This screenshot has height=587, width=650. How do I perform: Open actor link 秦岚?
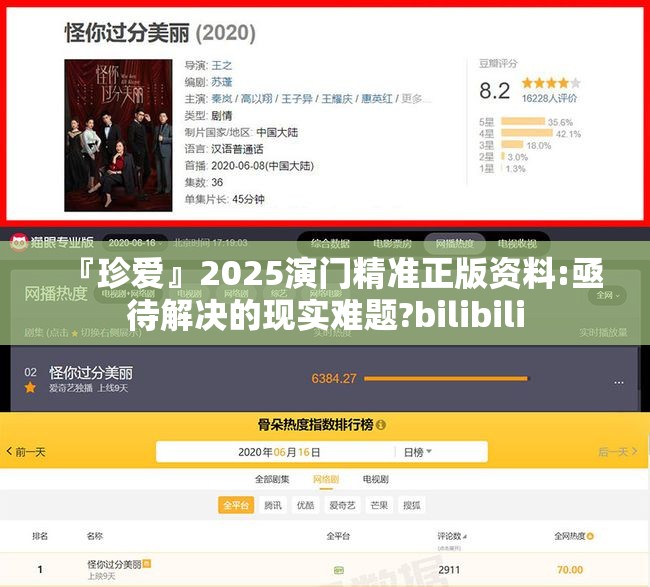click(x=222, y=99)
